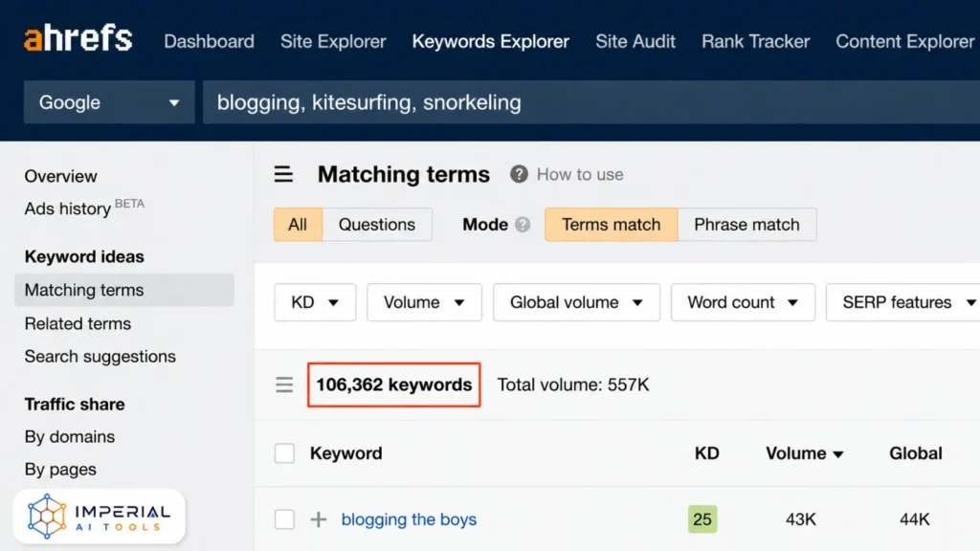Viewport: 980px width, 551px height.
Task: Click the How to use link
Action: pyautogui.click(x=580, y=174)
